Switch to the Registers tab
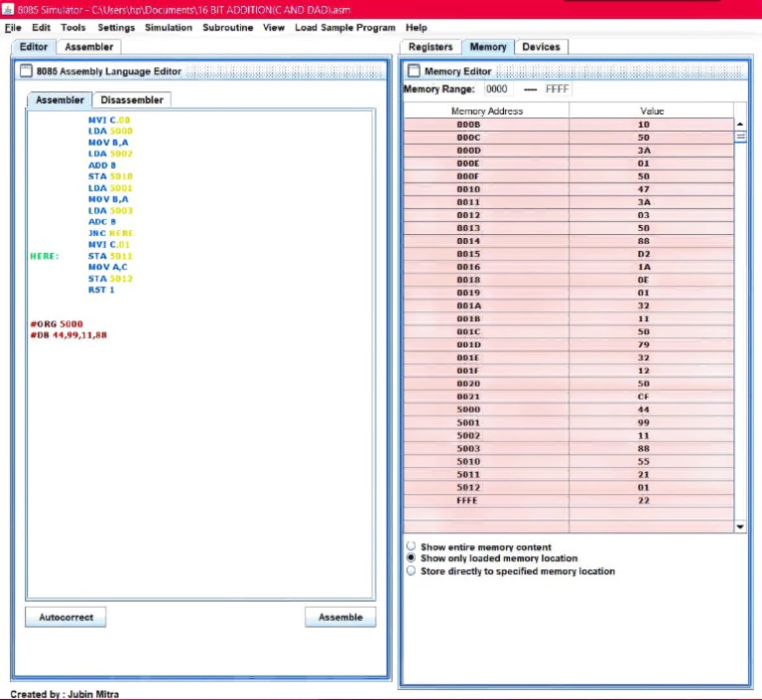Screen dimensions: 762x700 point(431,47)
